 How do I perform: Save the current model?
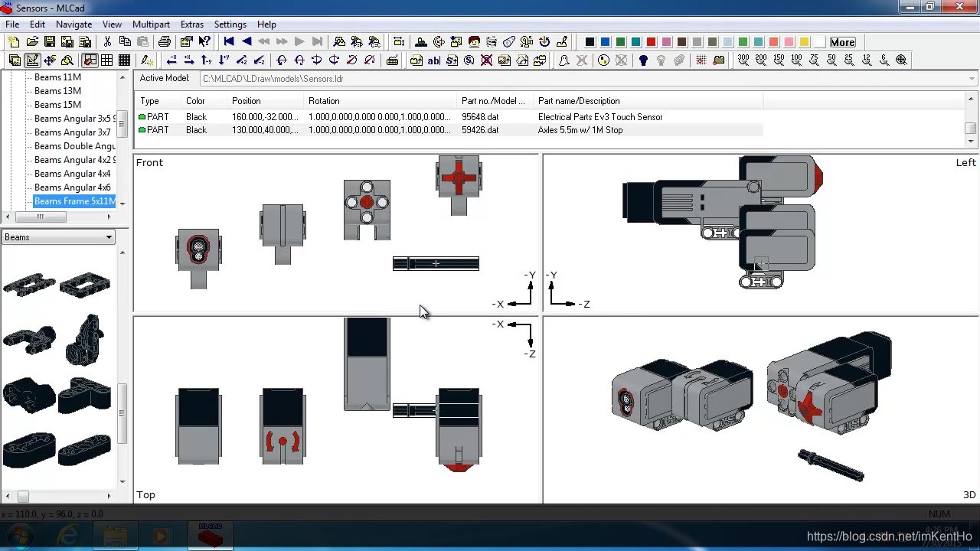pyautogui.click(x=50, y=42)
